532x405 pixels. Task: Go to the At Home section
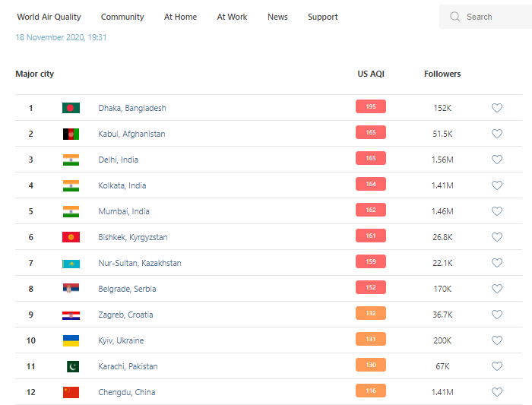click(x=180, y=17)
